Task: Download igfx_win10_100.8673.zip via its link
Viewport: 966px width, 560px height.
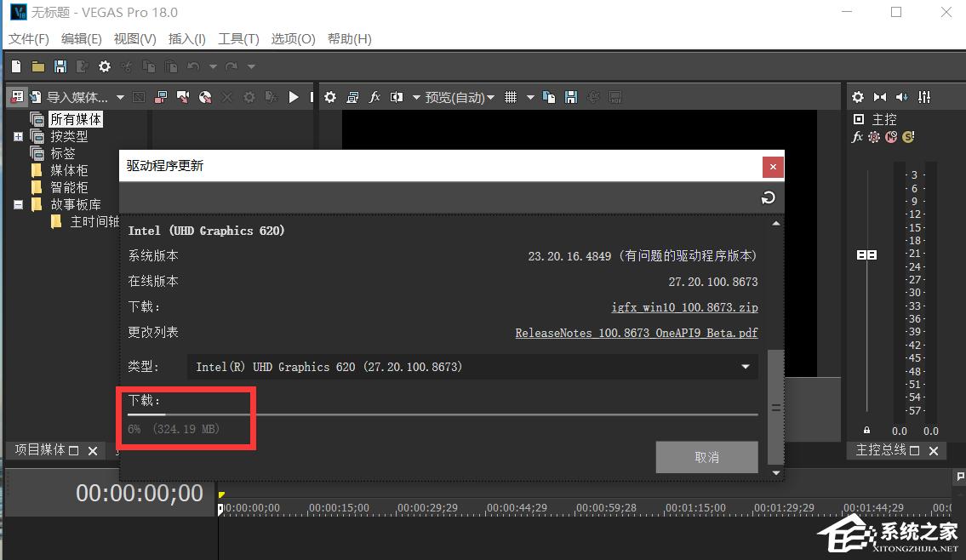Action: [x=683, y=307]
